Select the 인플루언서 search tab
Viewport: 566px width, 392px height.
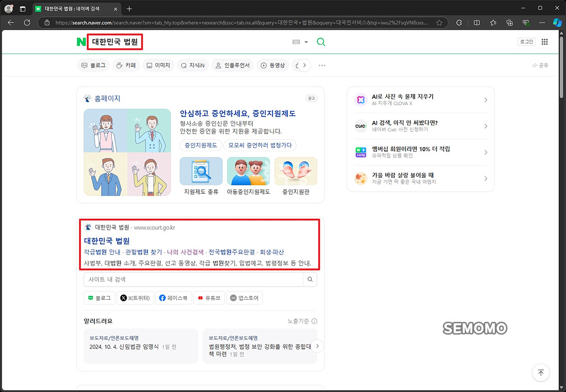coord(233,65)
